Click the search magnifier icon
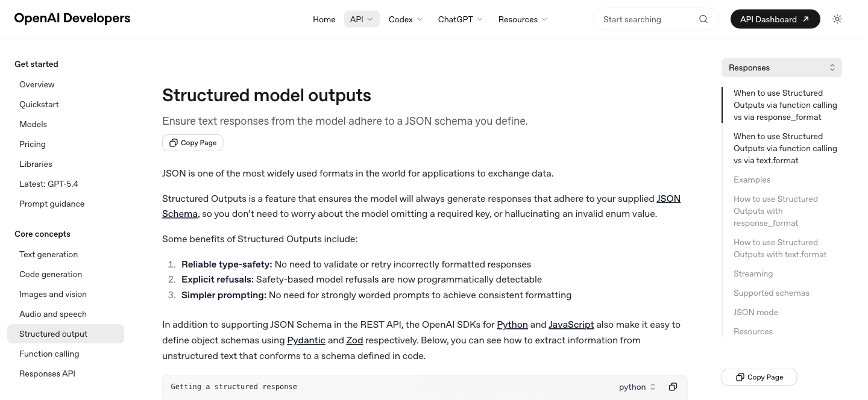 pyautogui.click(x=703, y=19)
